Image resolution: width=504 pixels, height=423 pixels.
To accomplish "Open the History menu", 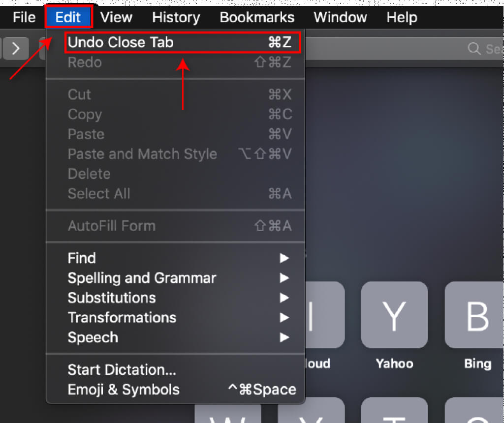I will pyautogui.click(x=176, y=18).
